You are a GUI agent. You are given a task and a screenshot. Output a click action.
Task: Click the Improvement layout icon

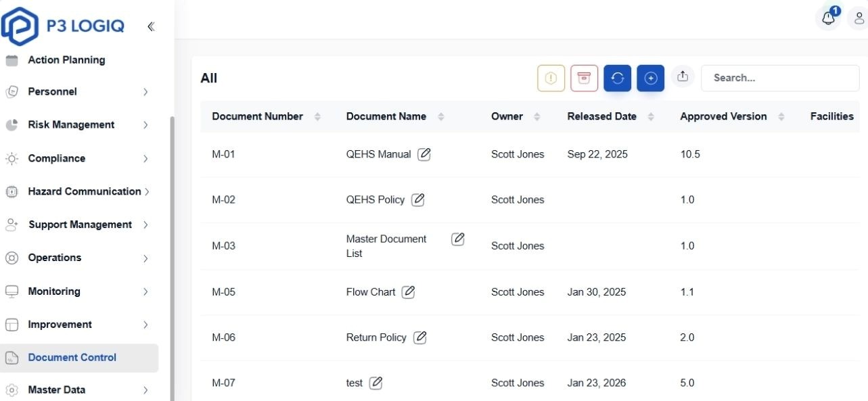[12, 325]
